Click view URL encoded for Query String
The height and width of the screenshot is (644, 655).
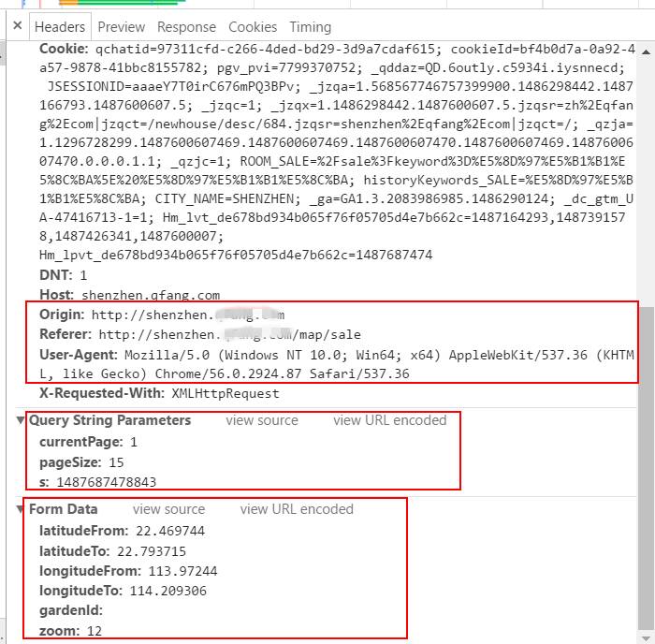(390, 420)
